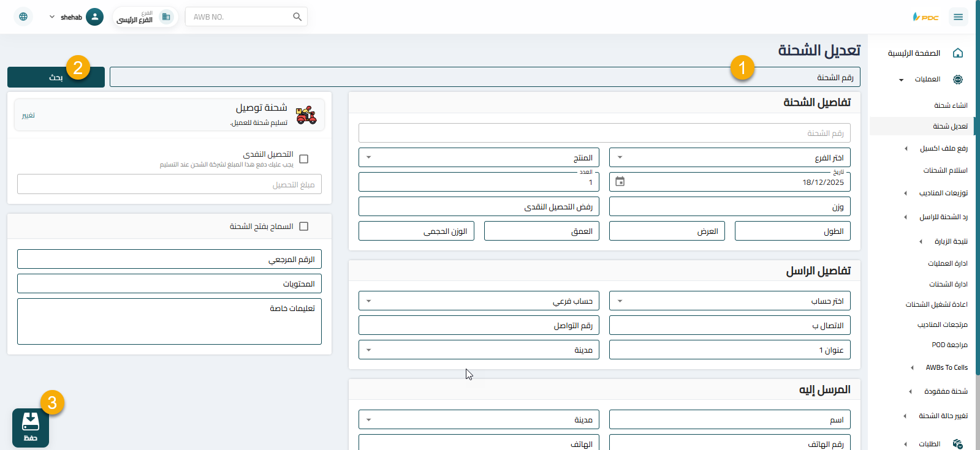980x450 pixels.
Task: Focus the top رقم الشحنة search bar
Action: tap(485, 77)
